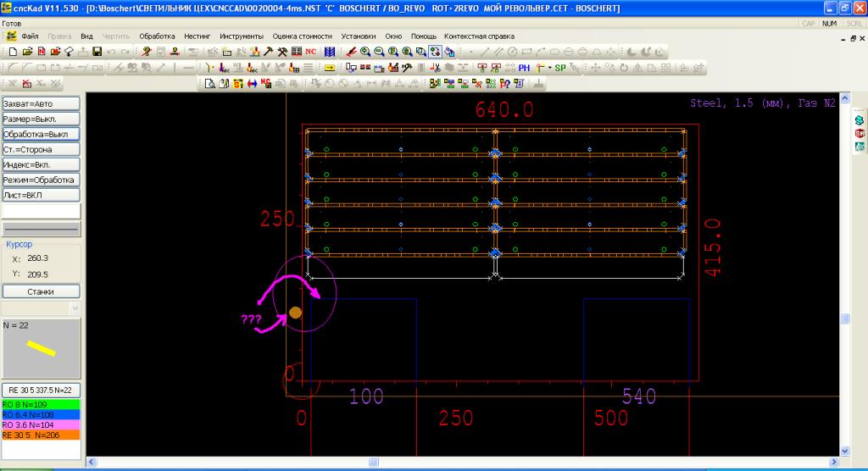The width and height of the screenshot is (868, 471).
Task: Select the pink RO 3.6 N=104 tool entry
Action: click(x=41, y=424)
